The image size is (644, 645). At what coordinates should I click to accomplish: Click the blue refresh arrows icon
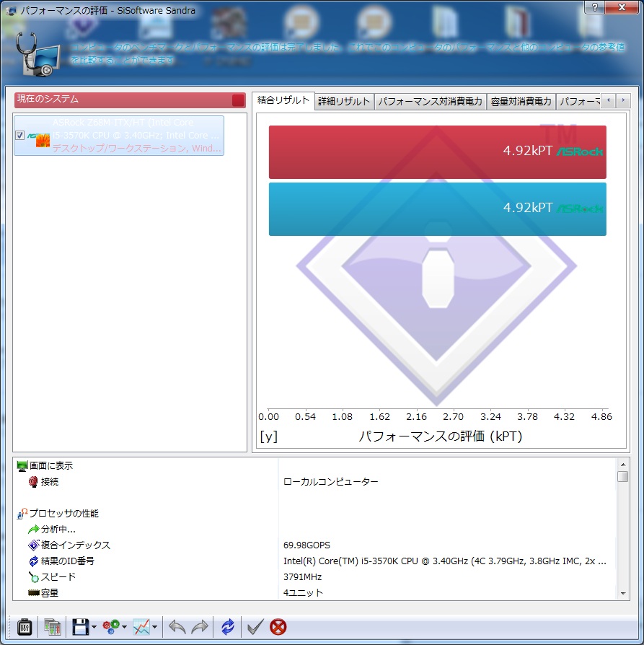[228, 627]
